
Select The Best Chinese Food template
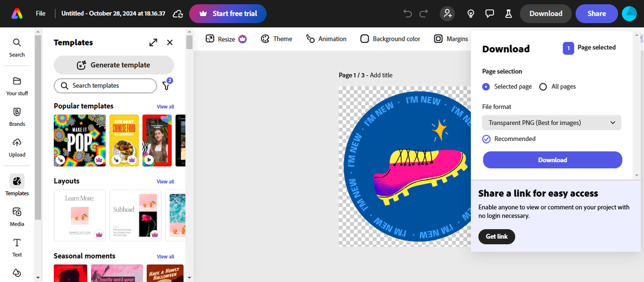tap(124, 140)
